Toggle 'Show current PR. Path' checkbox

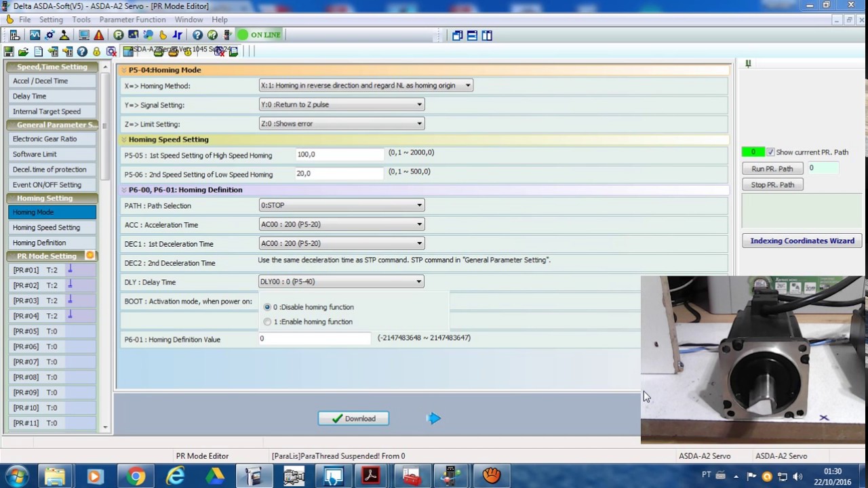coord(770,152)
